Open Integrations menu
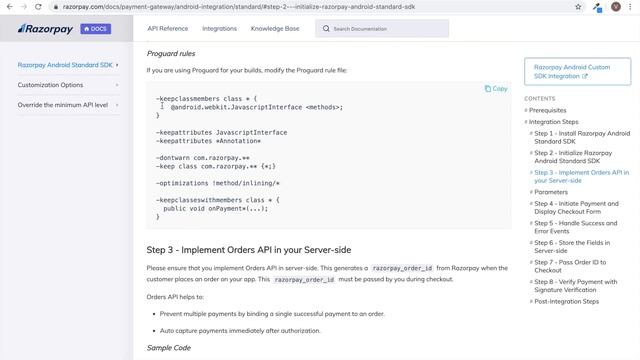640x360 pixels. point(220,29)
